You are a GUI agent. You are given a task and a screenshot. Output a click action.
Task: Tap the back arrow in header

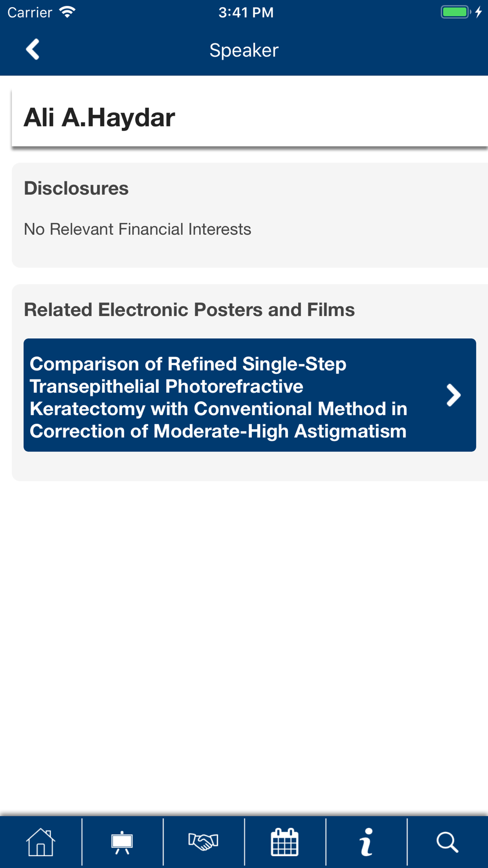(33, 50)
